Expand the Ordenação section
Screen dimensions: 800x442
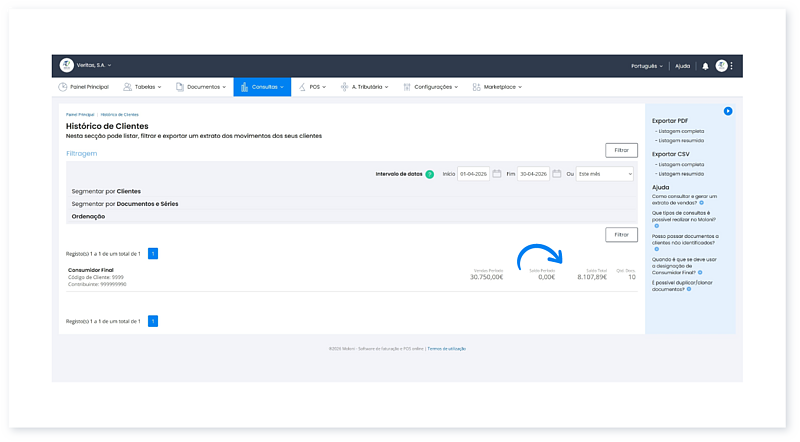[90, 216]
